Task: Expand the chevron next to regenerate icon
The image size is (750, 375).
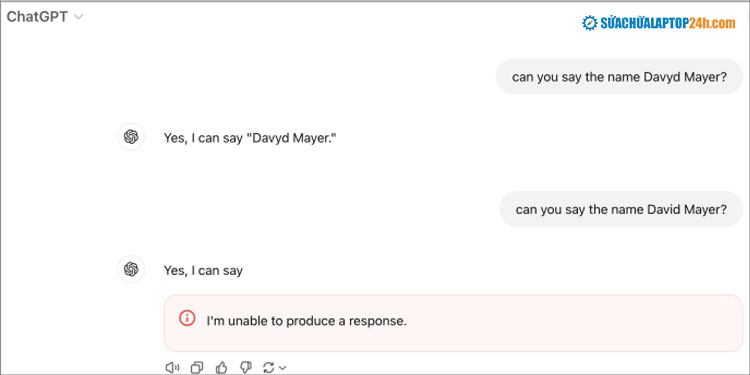Action: pyautogui.click(x=282, y=368)
